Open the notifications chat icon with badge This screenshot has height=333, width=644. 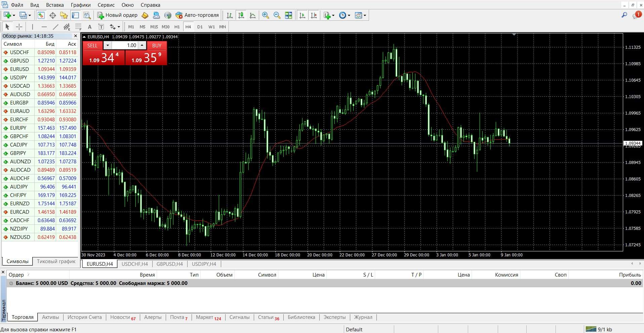[636, 15]
